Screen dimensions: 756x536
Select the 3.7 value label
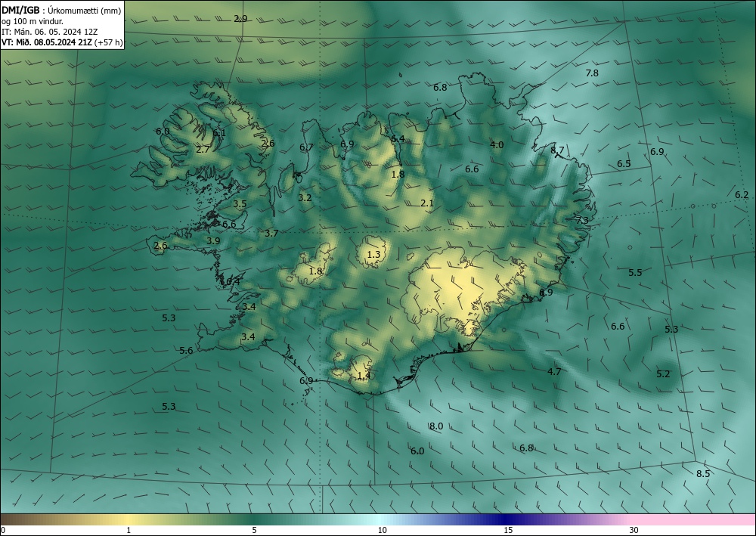(271, 234)
